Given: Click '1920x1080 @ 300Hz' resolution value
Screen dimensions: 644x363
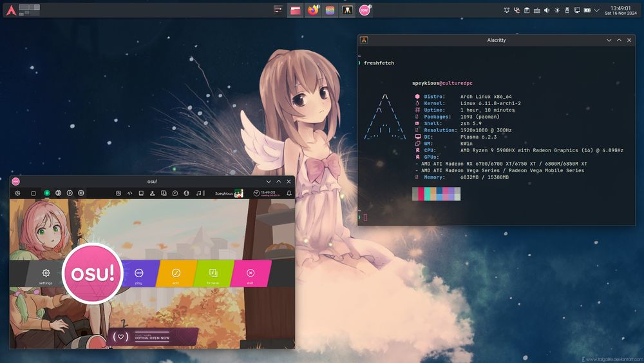Looking at the screenshot, I should coord(486,130).
